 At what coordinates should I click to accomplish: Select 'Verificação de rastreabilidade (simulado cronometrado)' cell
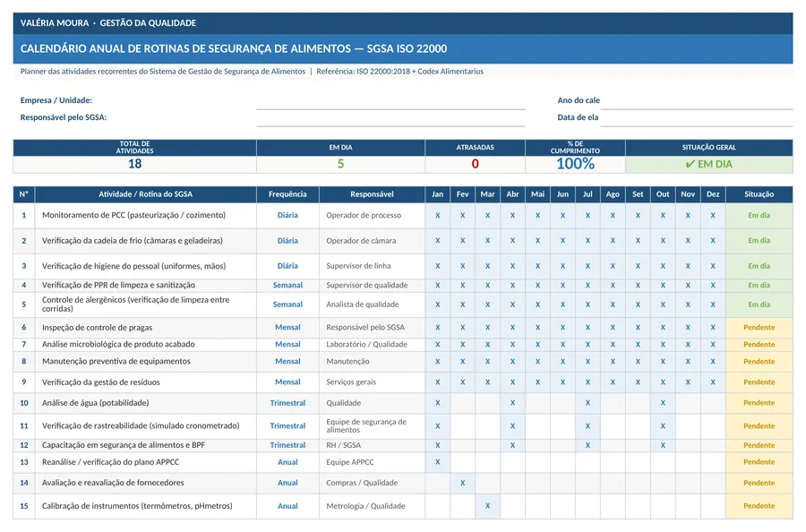coord(145,426)
